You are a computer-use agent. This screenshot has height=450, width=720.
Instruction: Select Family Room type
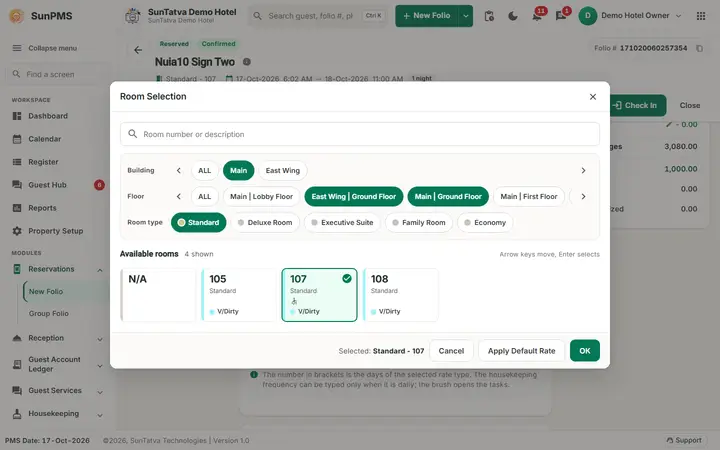pos(419,223)
